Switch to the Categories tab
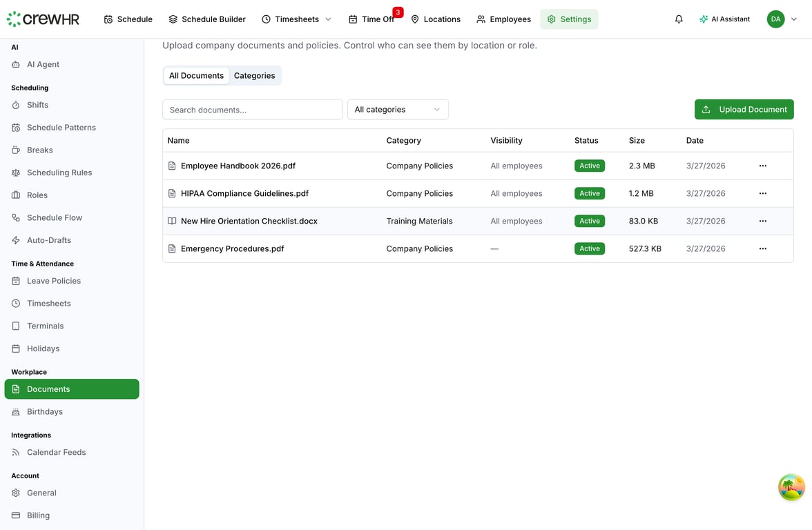 click(254, 75)
